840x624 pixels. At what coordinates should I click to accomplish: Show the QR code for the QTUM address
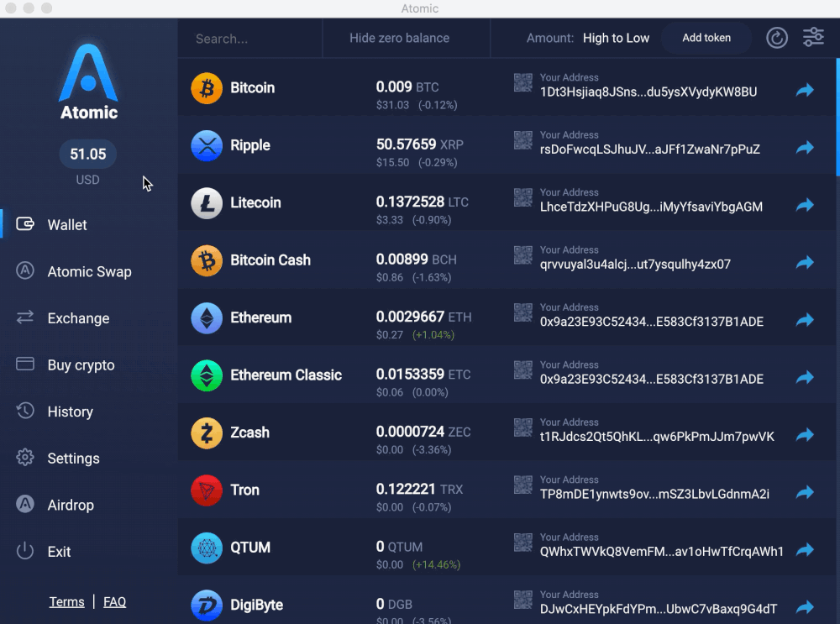523,542
